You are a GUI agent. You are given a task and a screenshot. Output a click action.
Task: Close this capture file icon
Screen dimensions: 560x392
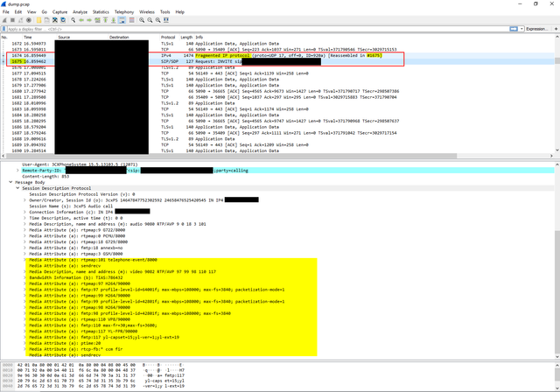55,20
